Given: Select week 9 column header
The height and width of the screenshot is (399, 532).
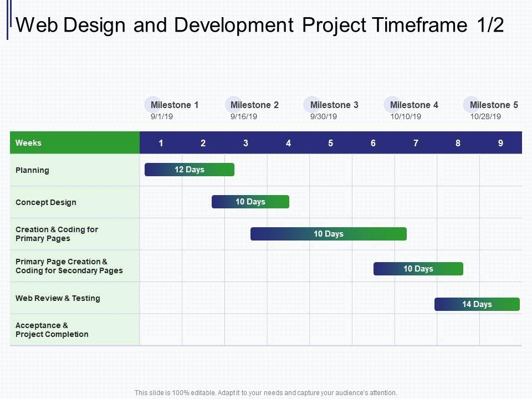Looking at the screenshot, I should coord(500,143).
